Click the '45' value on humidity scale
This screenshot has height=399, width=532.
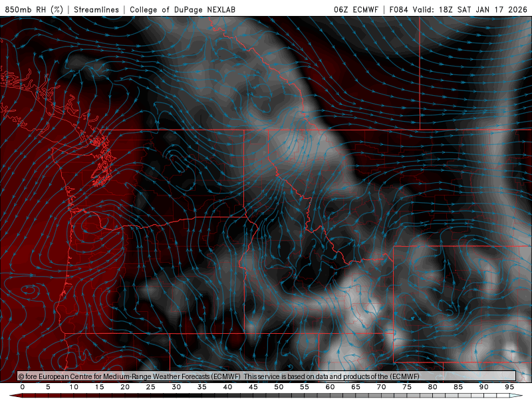coord(253,387)
